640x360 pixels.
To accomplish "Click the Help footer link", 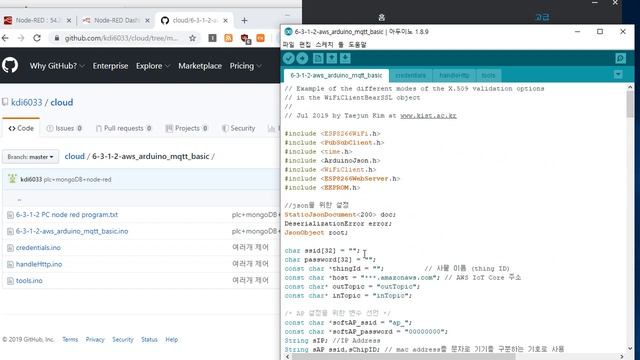I will [171, 340].
